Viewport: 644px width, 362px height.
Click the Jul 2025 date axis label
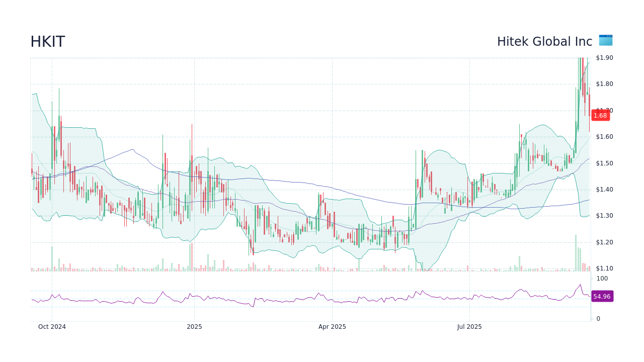point(469,327)
